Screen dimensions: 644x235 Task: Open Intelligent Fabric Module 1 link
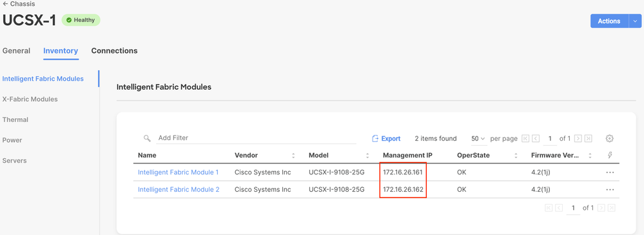click(179, 172)
